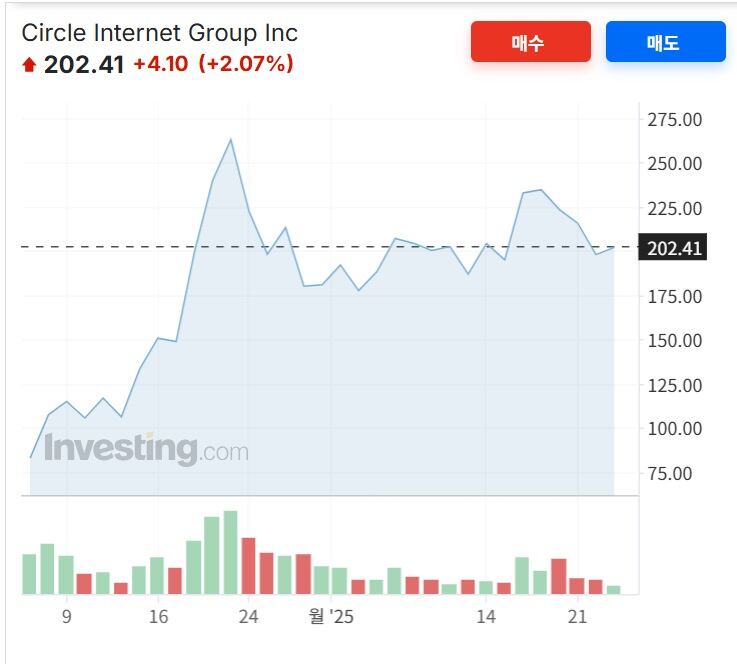The height and width of the screenshot is (664, 737).
Task: Click the +4.10 (+2.07%) change text
Action: (x=213, y=65)
